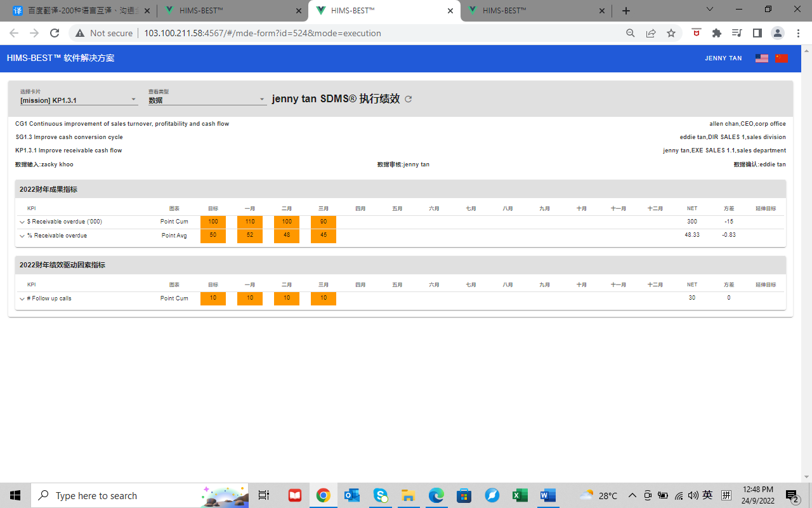This screenshot has height=508, width=812.
Task: Open Excel from the Windows taskbar
Action: 520,495
